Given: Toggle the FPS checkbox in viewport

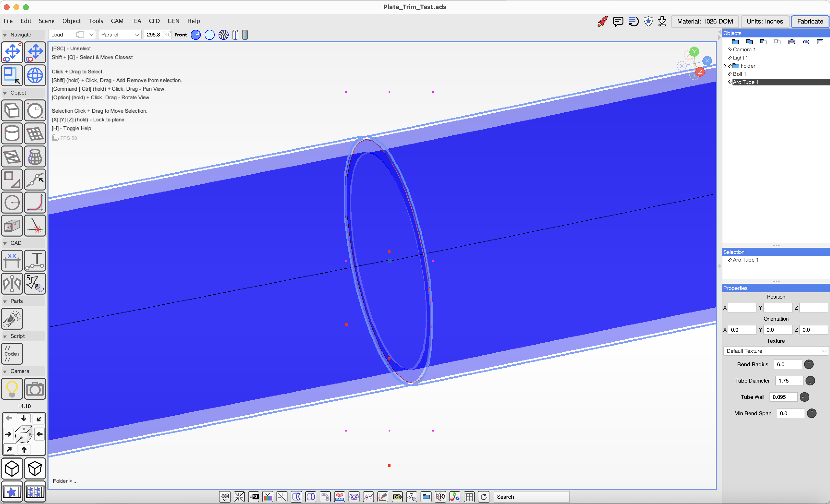Looking at the screenshot, I should (55, 138).
